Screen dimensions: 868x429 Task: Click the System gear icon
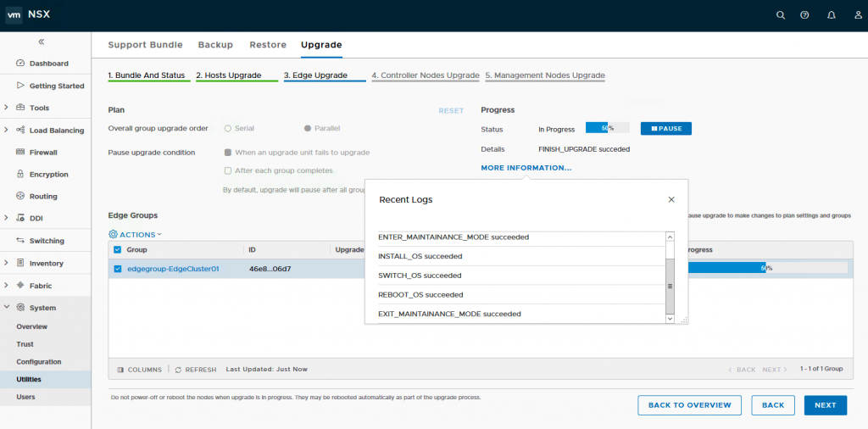20,308
